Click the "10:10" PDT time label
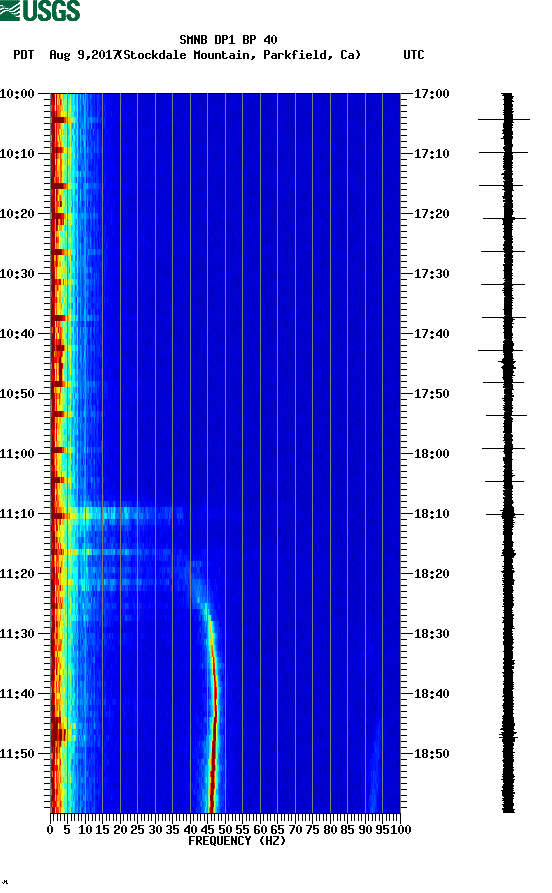Screen dimensions: 552x893 tap(17, 153)
